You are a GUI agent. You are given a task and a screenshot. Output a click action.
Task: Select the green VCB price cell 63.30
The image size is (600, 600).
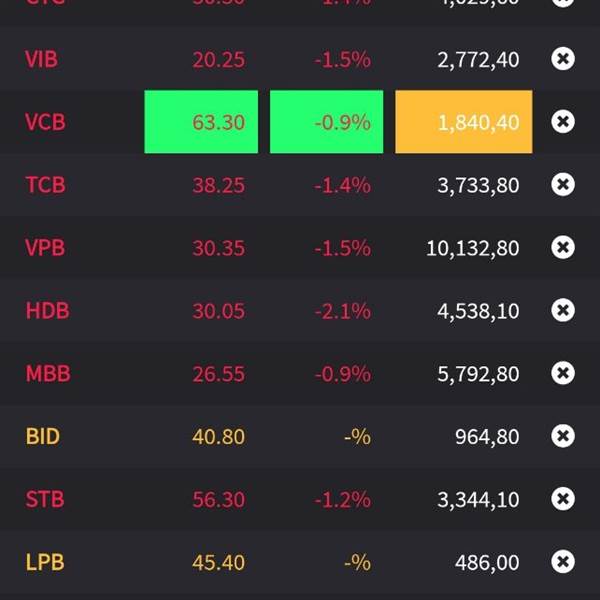click(201, 122)
